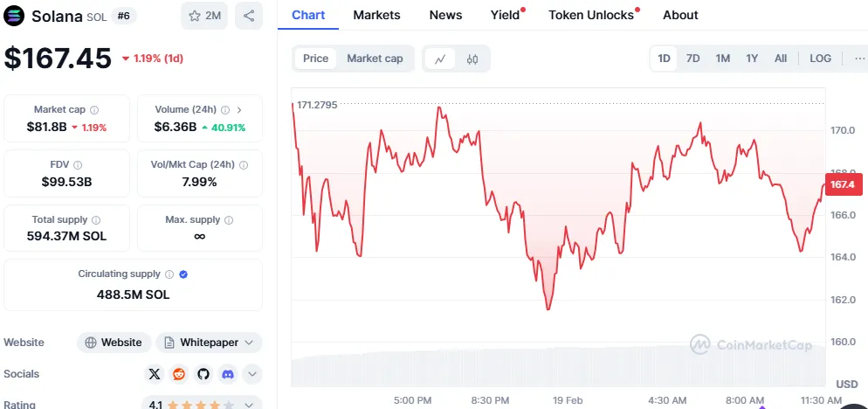Enable LOG scale on the chart
Viewport: 868px width, 409px height.
tap(820, 59)
